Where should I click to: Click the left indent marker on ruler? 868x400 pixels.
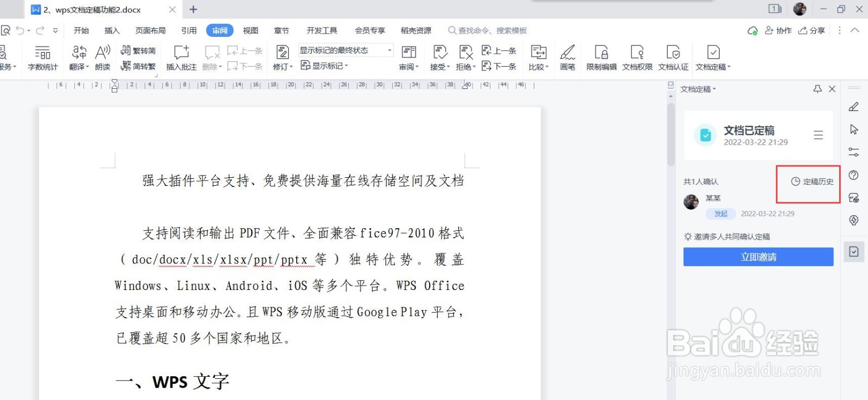click(114, 86)
